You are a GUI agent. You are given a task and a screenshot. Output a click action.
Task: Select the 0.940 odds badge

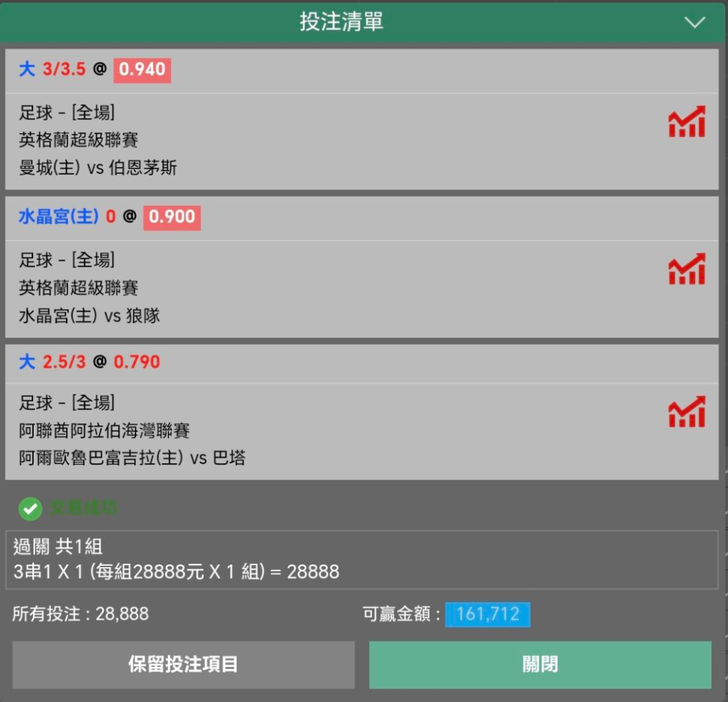(x=142, y=70)
